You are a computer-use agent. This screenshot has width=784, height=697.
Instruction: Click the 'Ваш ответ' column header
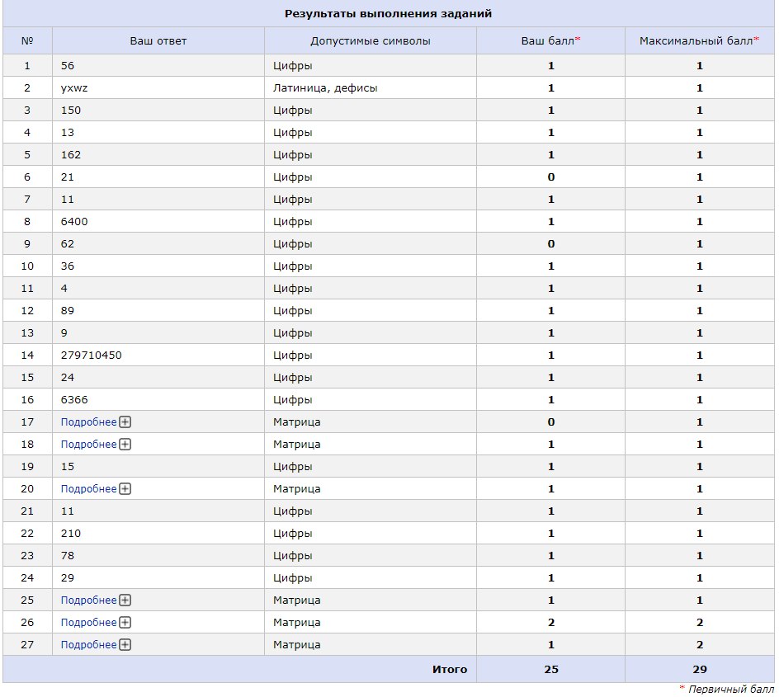pyautogui.click(x=158, y=41)
